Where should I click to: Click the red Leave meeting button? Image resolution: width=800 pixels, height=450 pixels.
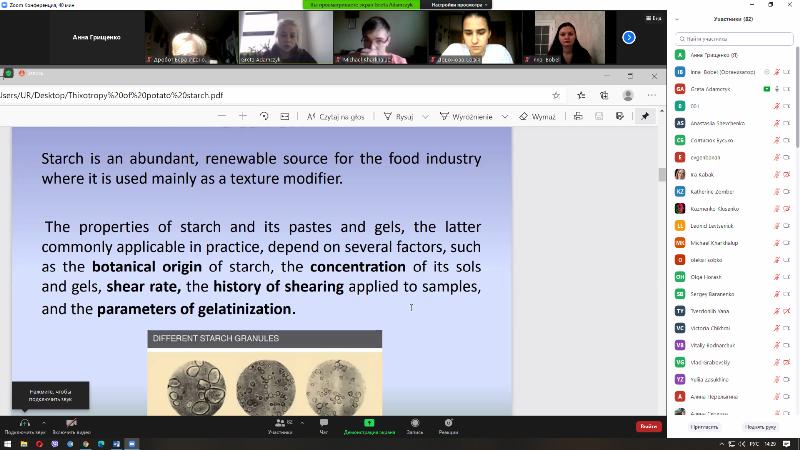tap(648, 427)
